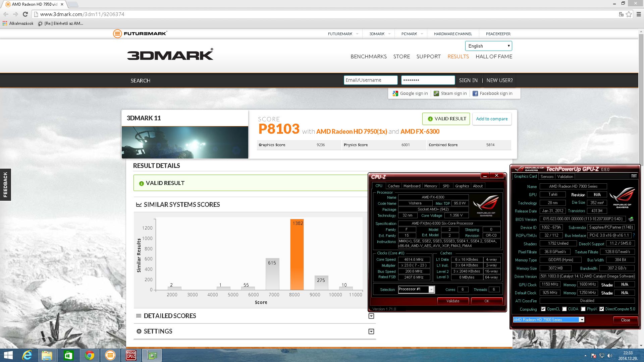Open Action Center flag tray icon
Image resolution: width=644 pixels, height=362 pixels.
(594, 356)
